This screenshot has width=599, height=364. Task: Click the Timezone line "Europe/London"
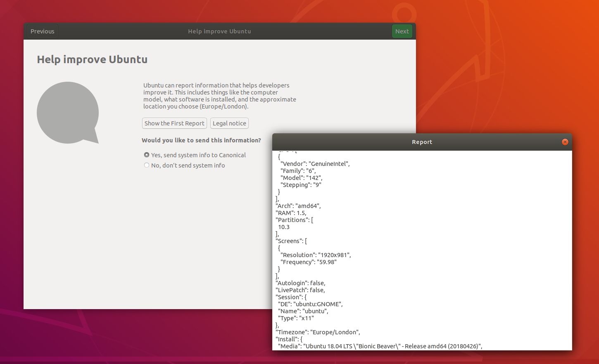pyautogui.click(x=318, y=332)
